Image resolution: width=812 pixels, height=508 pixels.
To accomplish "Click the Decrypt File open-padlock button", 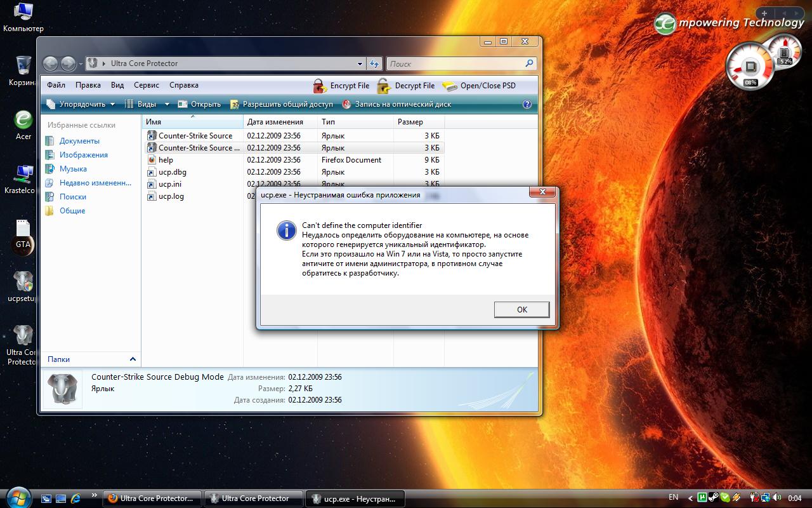I will coord(406,85).
